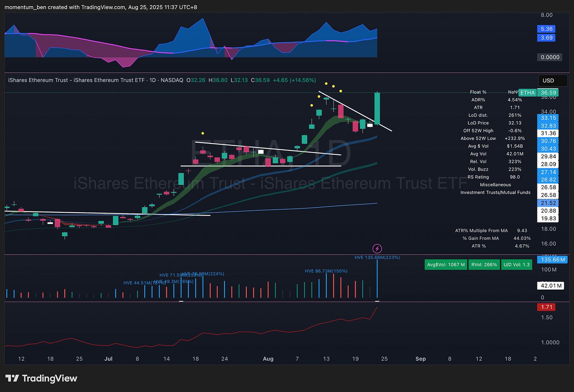Select the blue 3.69 indicator value label

click(x=546, y=38)
